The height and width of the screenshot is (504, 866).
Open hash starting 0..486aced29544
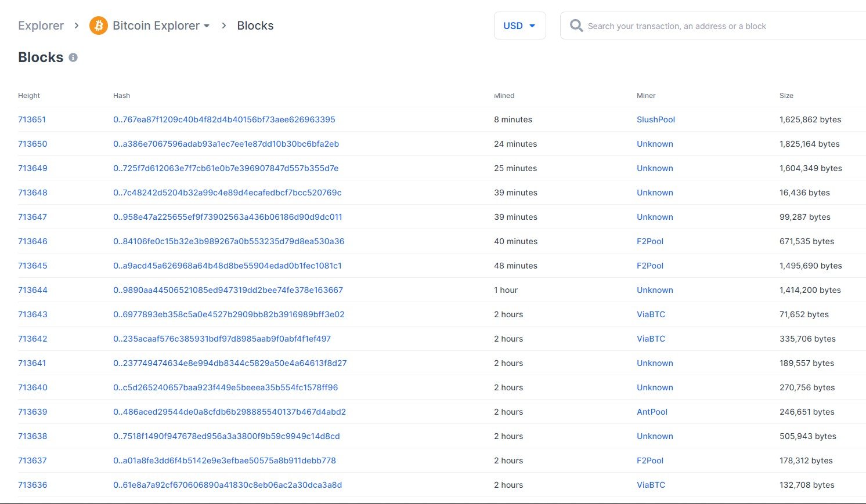(x=229, y=412)
